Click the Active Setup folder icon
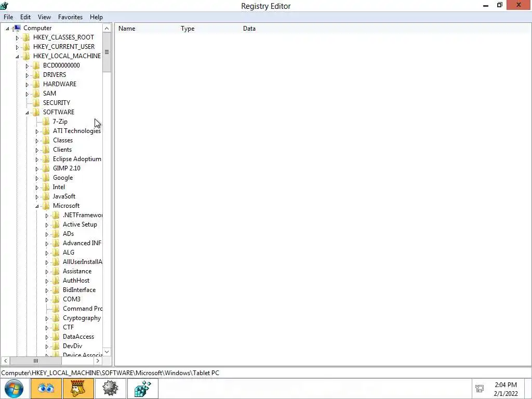This screenshot has height=399, width=532. pyautogui.click(x=56, y=224)
